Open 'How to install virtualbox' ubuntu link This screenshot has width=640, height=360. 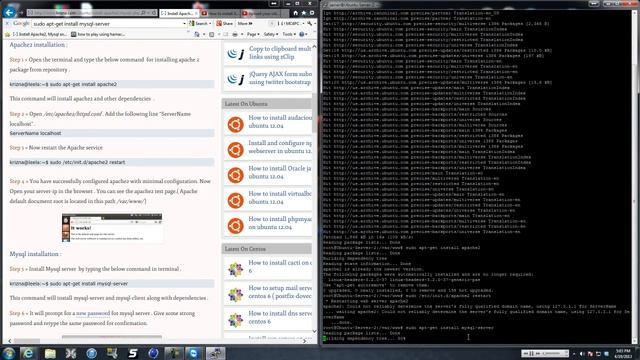pos(280,198)
